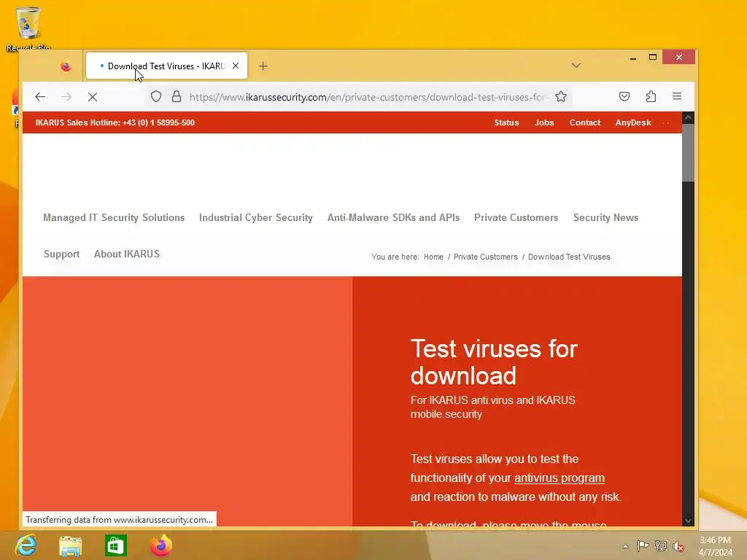Open the AnyDesk link
This screenshot has height=560, width=747.
pyautogui.click(x=633, y=122)
